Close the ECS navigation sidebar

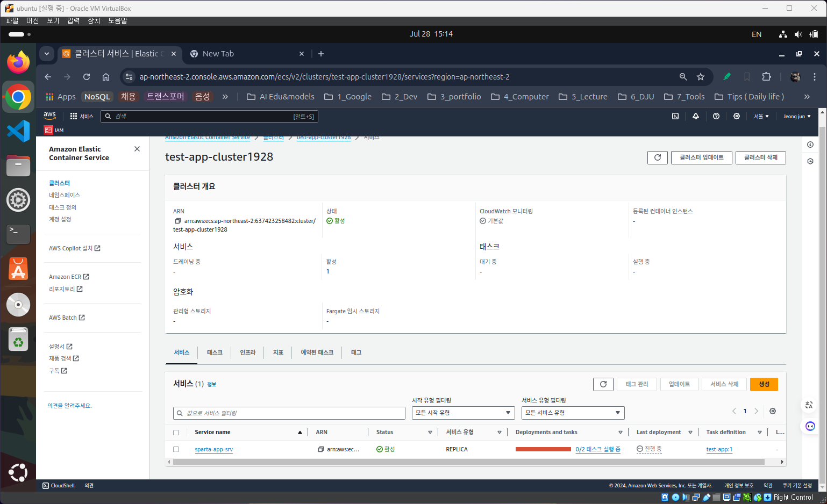tap(137, 149)
